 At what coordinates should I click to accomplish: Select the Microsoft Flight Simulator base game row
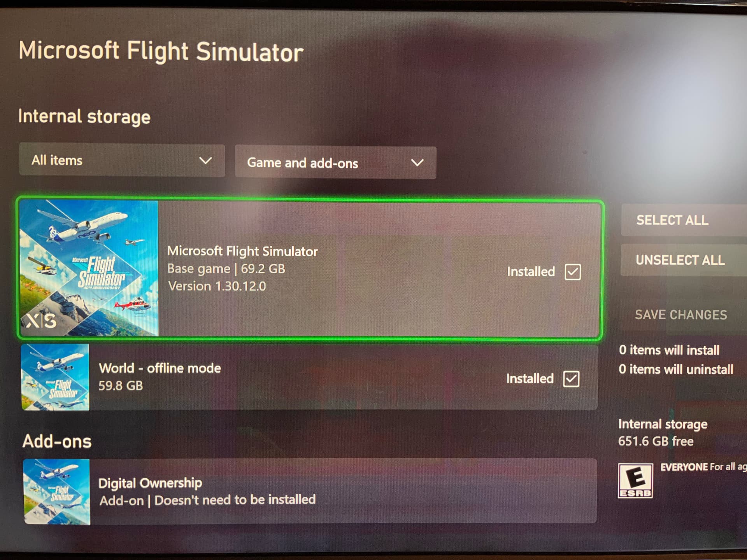pos(310,269)
